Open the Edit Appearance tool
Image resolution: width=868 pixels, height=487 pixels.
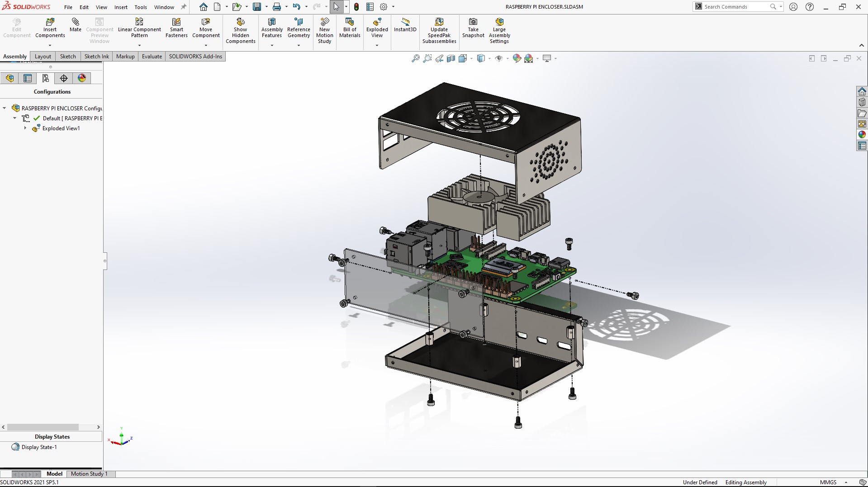(517, 58)
